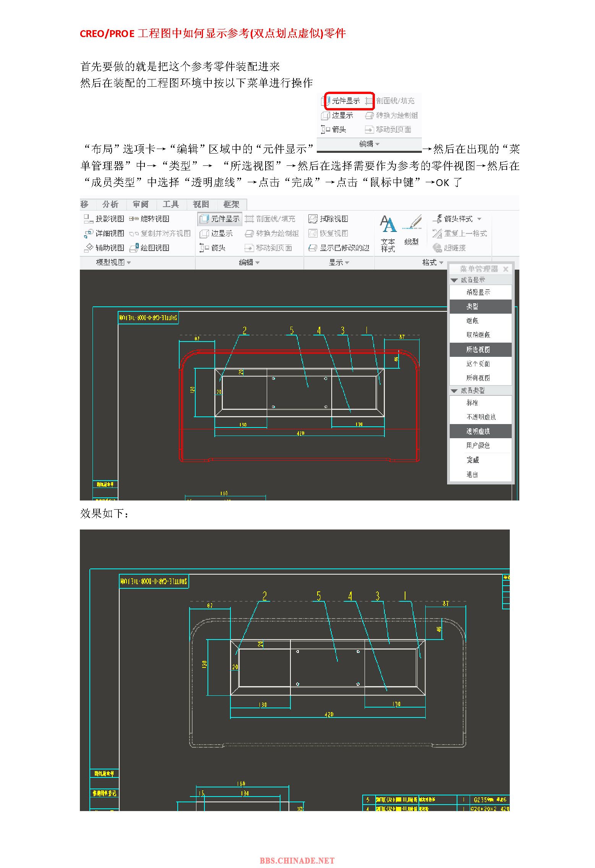This screenshot has width=595, height=868.
Task: Click 完成 in menu manager
Action: point(480,460)
